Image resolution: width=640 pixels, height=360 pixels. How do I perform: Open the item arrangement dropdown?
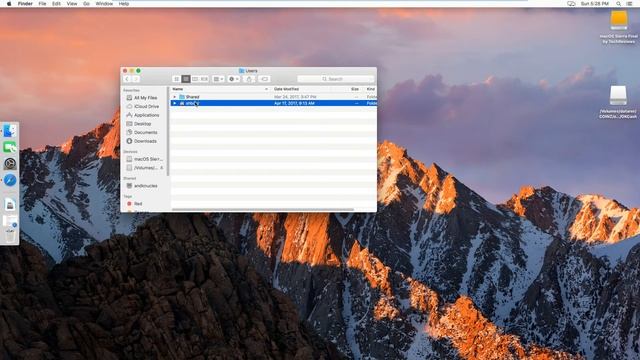[x=218, y=79]
